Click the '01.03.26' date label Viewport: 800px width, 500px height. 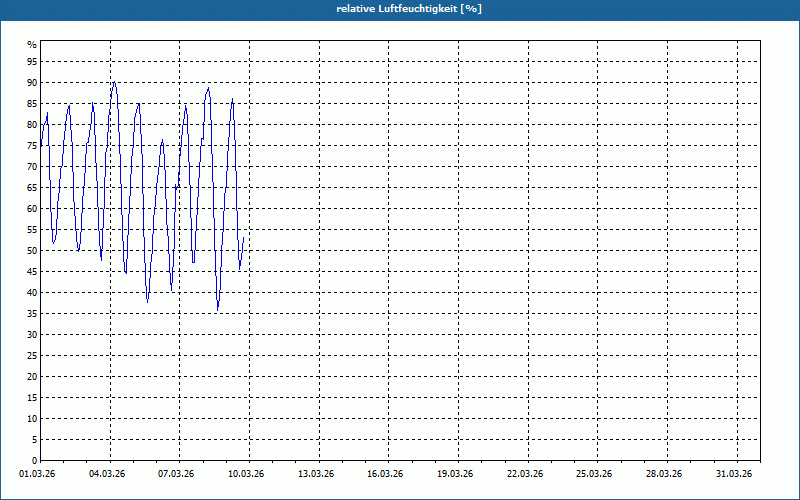pos(37,474)
